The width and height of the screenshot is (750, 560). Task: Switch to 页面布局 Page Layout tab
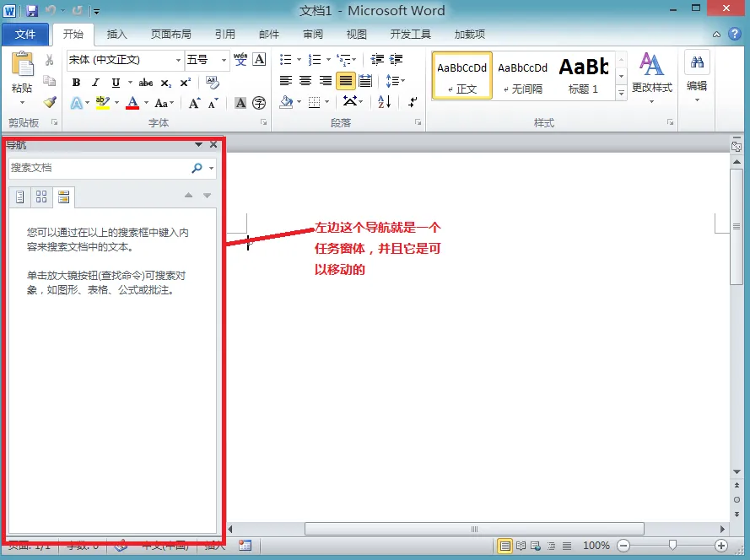(x=170, y=35)
